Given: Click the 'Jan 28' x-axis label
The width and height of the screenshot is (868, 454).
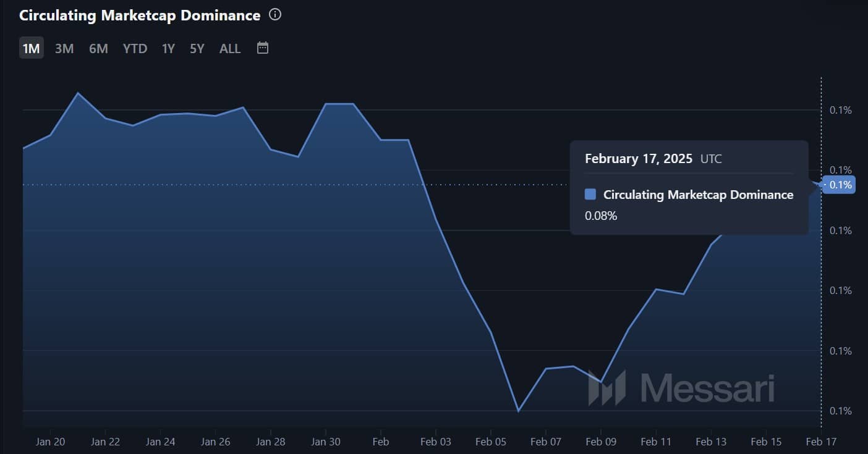Looking at the screenshot, I should (x=271, y=442).
